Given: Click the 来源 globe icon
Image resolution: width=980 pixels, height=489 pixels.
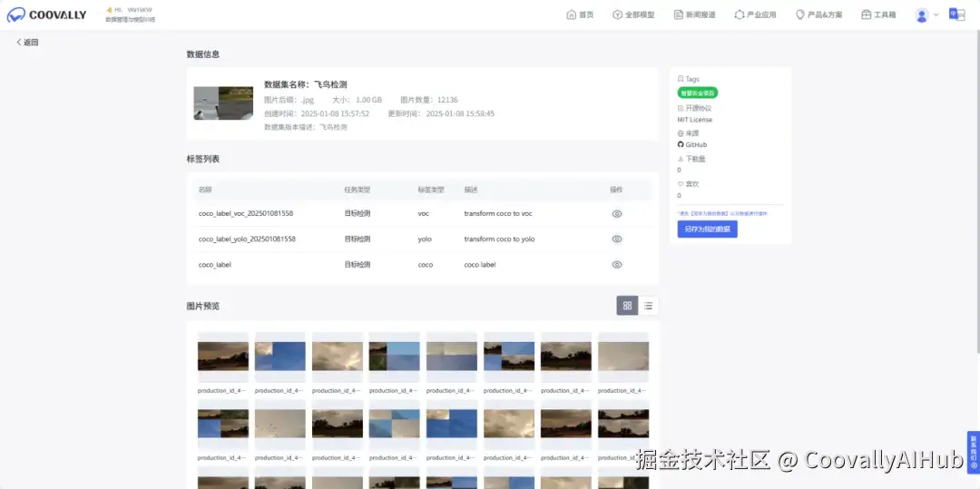Looking at the screenshot, I should tap(681, 133).
